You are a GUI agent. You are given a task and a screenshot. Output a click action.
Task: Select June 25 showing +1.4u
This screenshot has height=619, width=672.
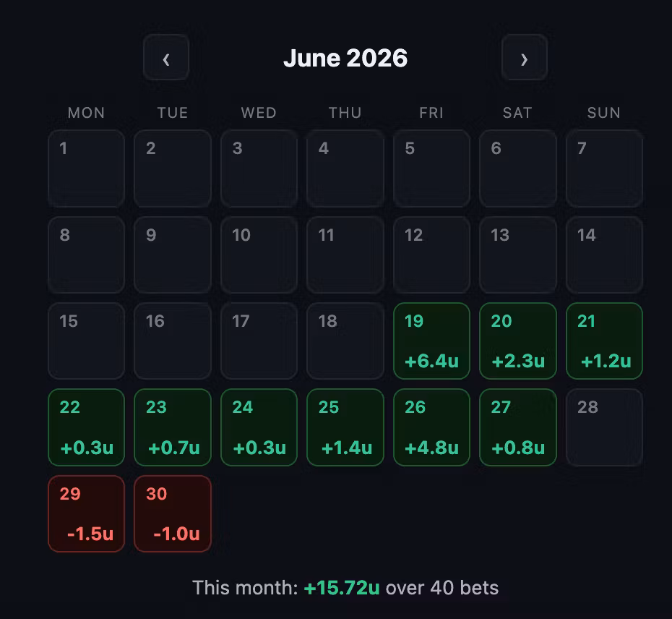click(x=345, y=427)
